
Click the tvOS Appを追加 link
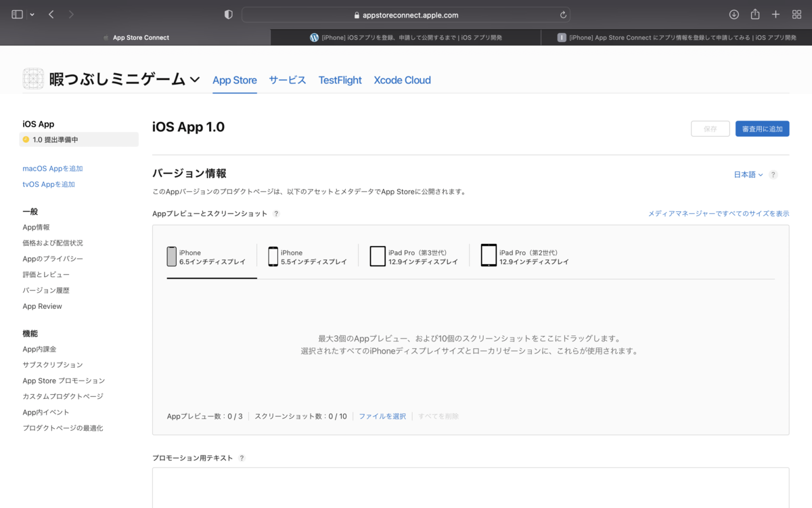(x=49, y=184)
